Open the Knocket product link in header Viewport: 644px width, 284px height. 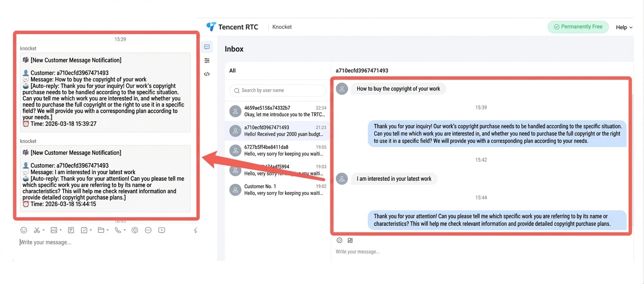coord(282,27)
